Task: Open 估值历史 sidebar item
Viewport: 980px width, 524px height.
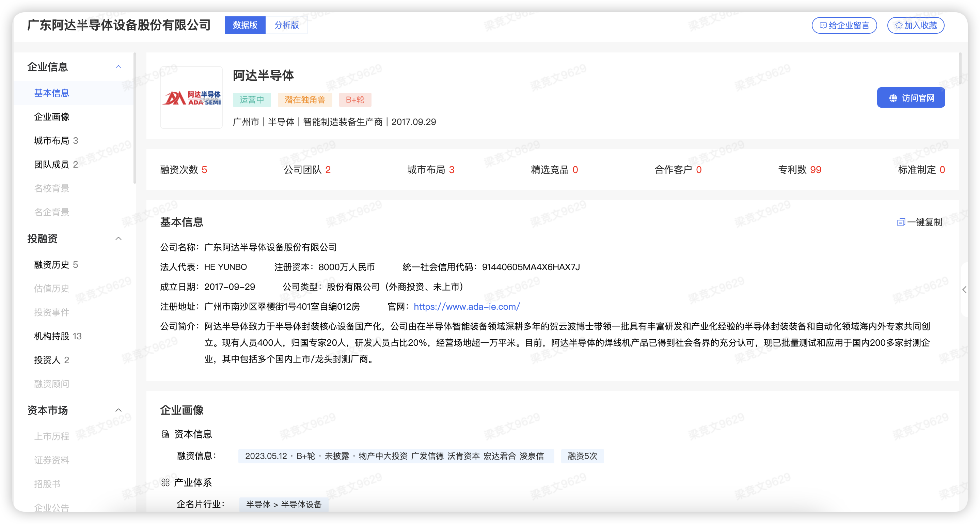Action: pyautogui.click(x=51, y=289)
